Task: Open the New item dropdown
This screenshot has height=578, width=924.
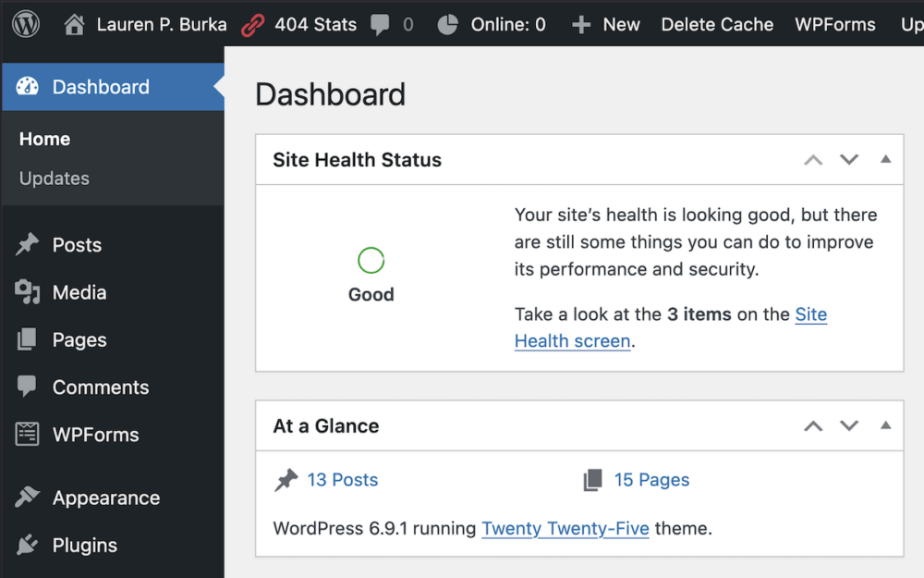Action: point(605,24)
